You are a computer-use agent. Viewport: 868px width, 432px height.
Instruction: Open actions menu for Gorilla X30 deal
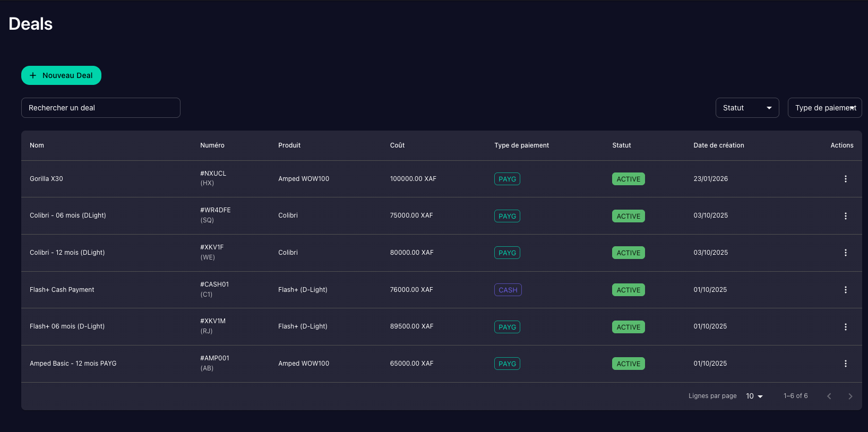coord(845,179)
